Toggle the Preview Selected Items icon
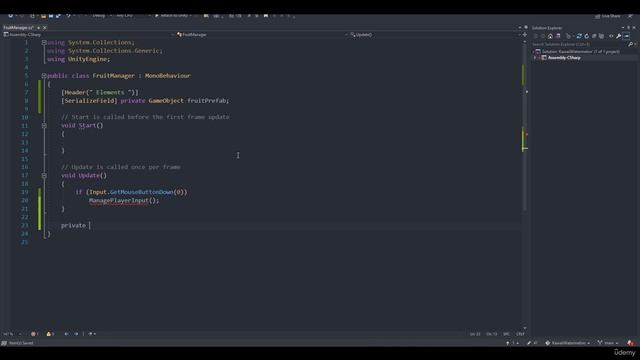The image size is (640, 360). [x=626, y=36]
